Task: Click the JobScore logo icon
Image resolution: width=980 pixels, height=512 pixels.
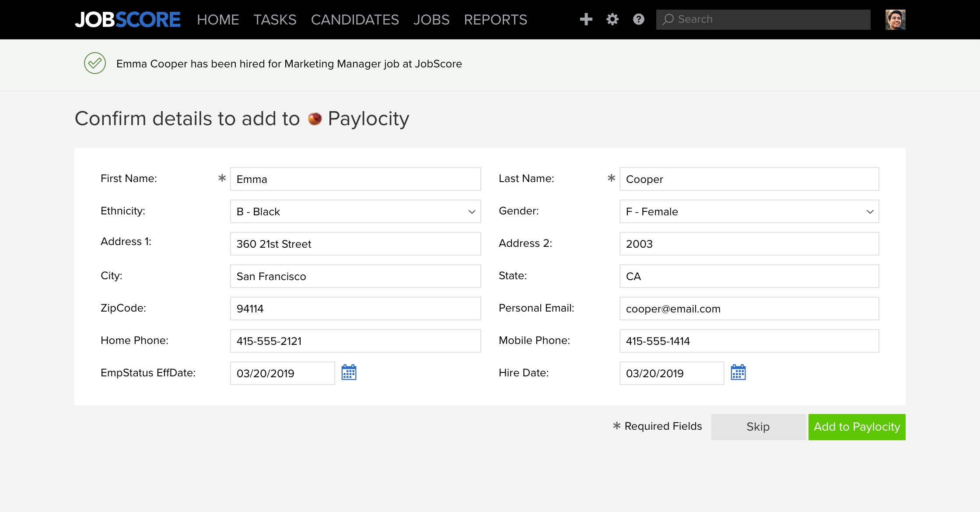Action: (128, 19)
